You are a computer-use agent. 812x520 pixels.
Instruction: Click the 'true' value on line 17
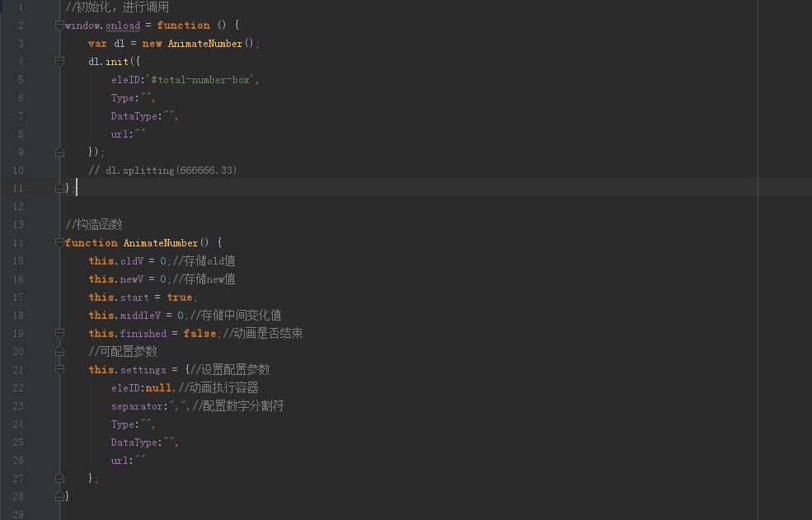[179, 297]
